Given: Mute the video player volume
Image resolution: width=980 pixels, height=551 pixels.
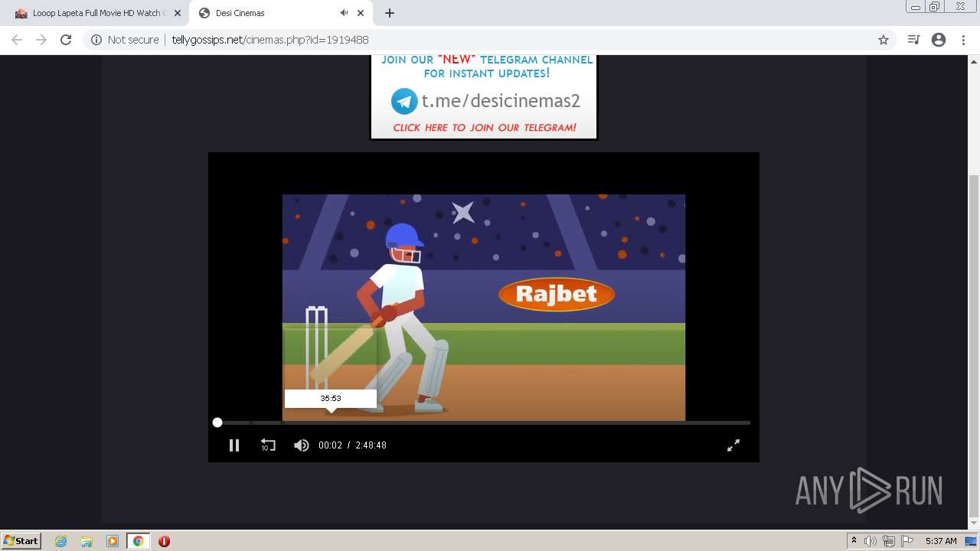Looking at the screenshot, I should click(x=302, y=445).
